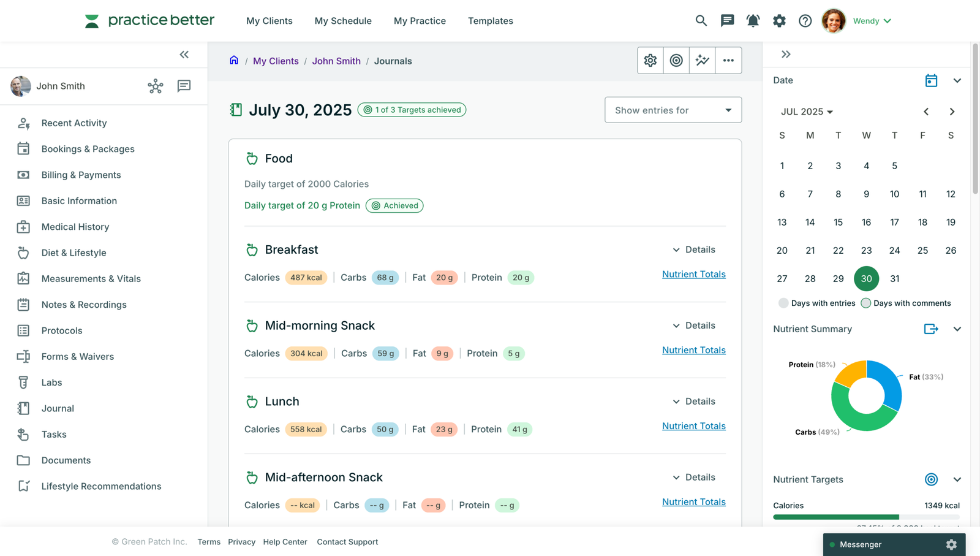Screen dimensions: 980x556
Task: Click the John Smith breadcrumb link
Action: pos(336,61)
